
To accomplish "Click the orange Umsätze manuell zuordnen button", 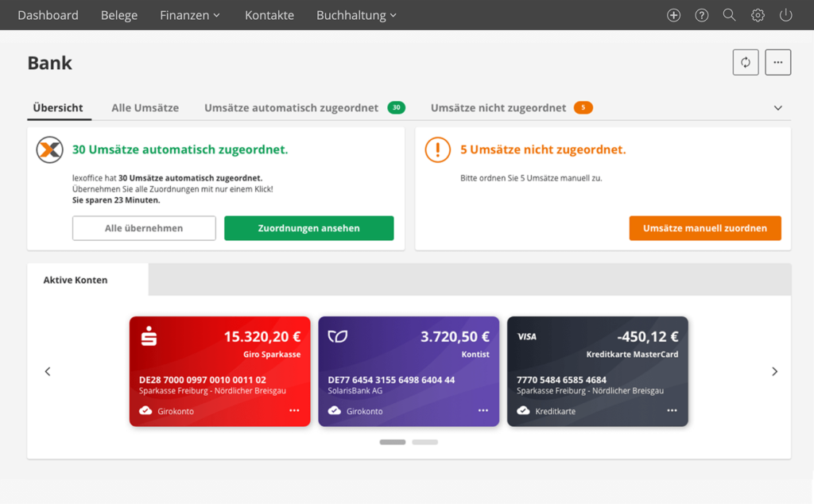I will (x=704, y=228).
